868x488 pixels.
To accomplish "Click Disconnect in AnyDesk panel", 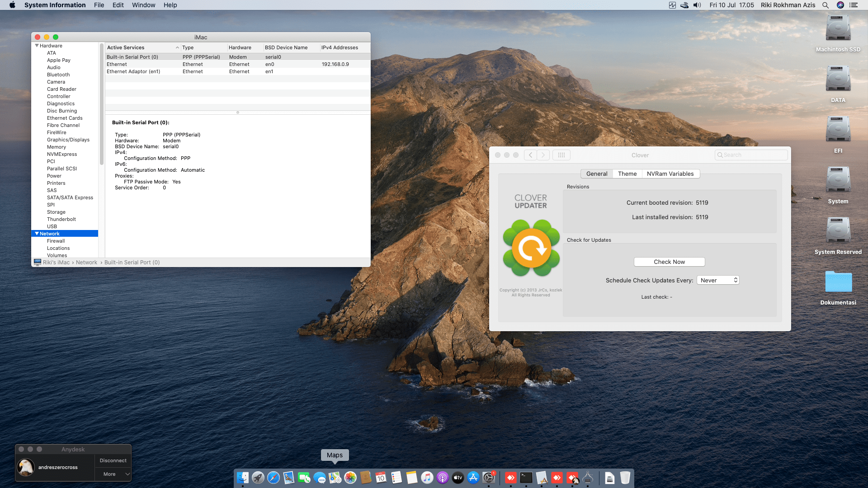I will click(113, 460).
